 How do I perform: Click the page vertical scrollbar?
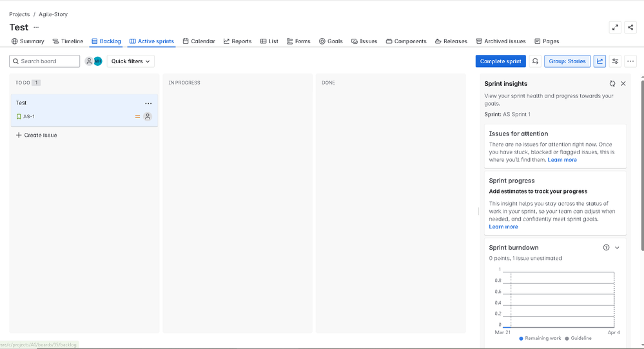[x=642, y=165]
